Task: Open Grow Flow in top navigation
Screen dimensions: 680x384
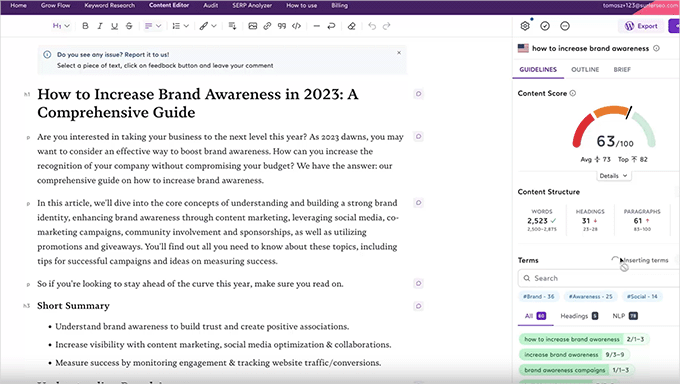Action: point(56,6)
